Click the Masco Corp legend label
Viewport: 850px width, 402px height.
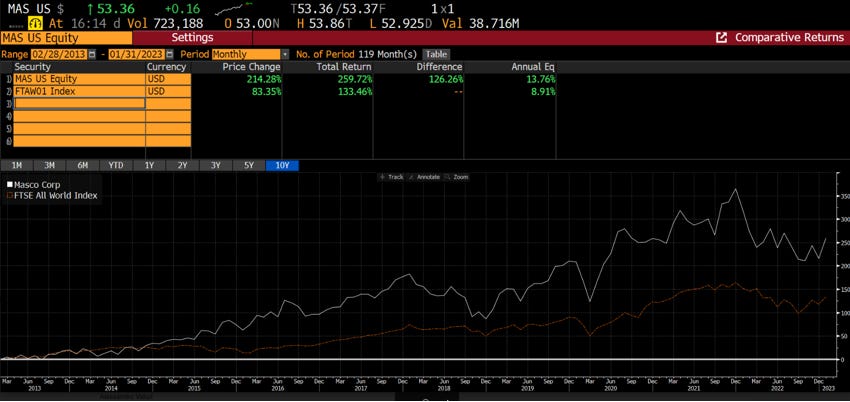[x=37, y=185]
